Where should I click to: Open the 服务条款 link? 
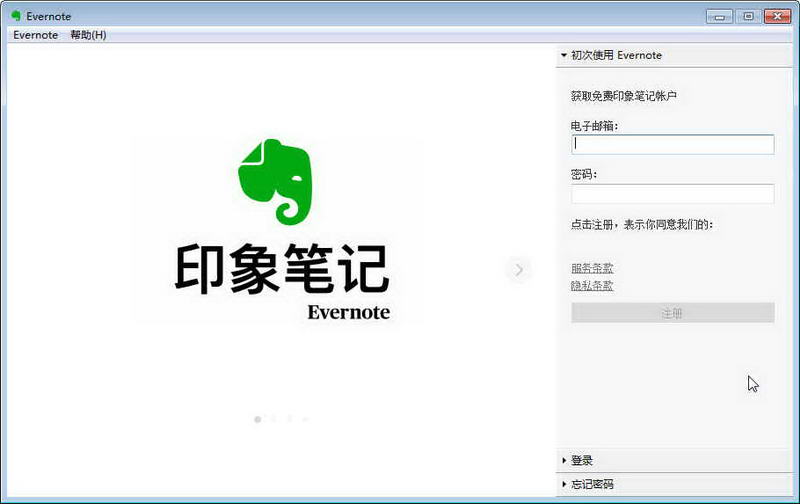tap(592, 268)
